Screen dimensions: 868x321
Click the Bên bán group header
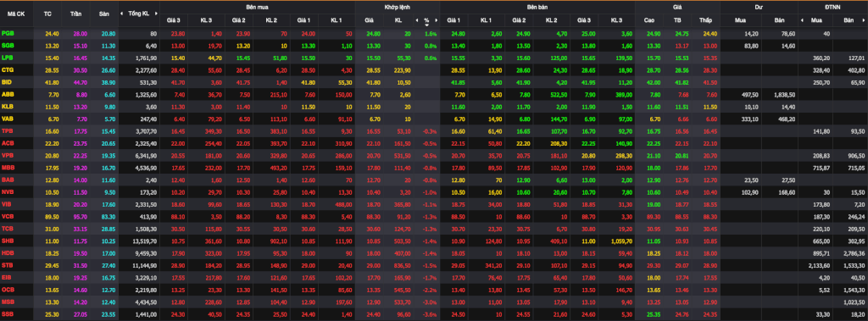537,7
